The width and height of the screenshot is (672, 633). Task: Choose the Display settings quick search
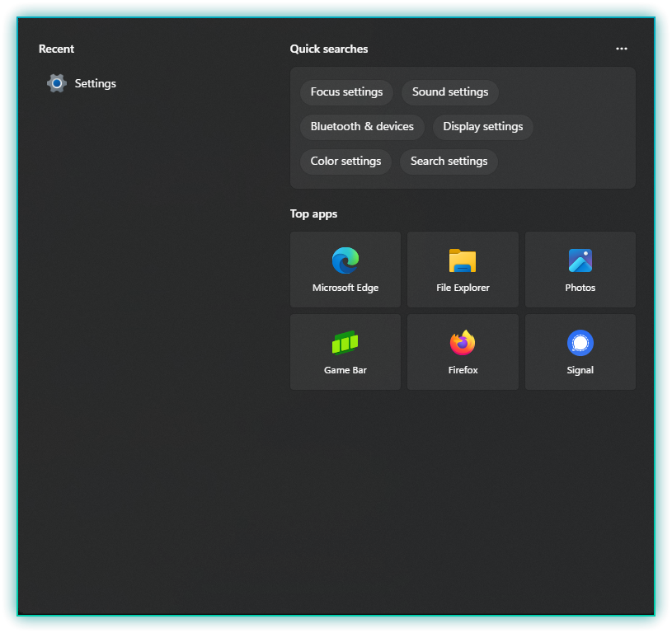[482, 127]
